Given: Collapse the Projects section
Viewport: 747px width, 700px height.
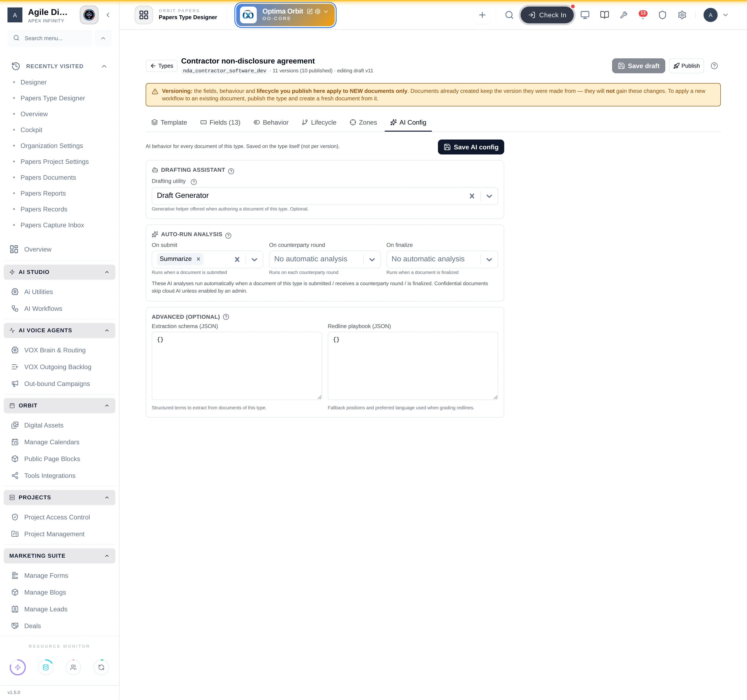Looking at the screenshot, I should [x=107, y=497].
